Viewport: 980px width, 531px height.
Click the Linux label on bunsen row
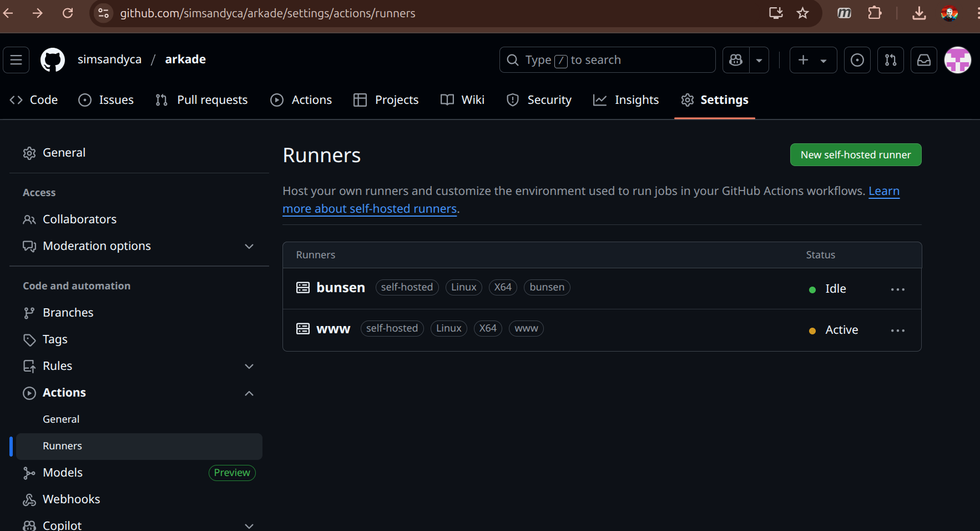pyautogui.click(x=464, y=287)
